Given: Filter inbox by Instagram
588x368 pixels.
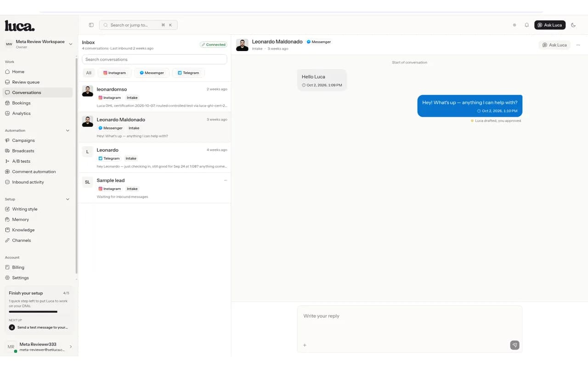Looking at the screenshot, I should click(x=114, y=73).
